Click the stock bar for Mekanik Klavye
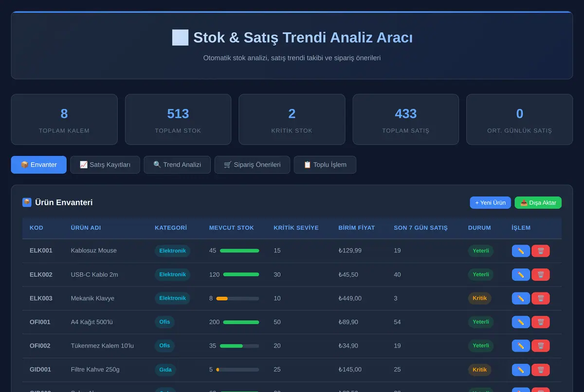 [237, 299]
